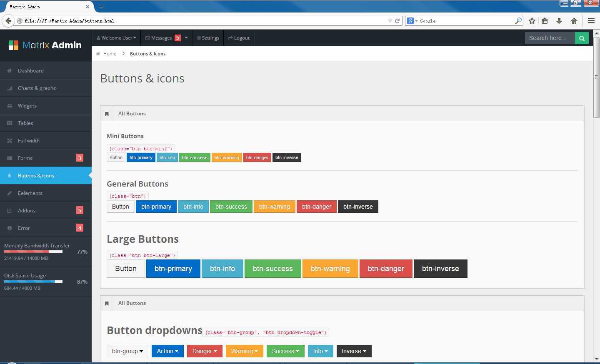Select the Matrix Admin browser tab
The height and width of the screenshot is (364, 600).
click(x=48, y=7)
